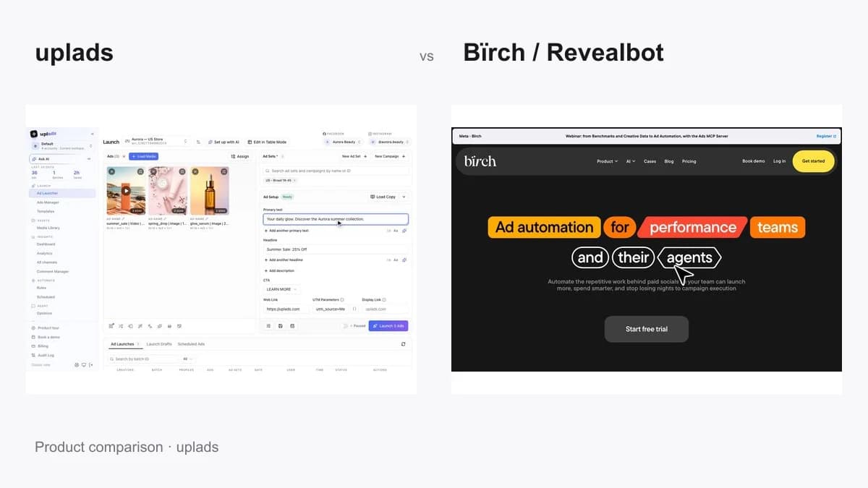
Task: Select the spring_drop image thumbnail
Action: pyautogui.click(x=168, y=191)
